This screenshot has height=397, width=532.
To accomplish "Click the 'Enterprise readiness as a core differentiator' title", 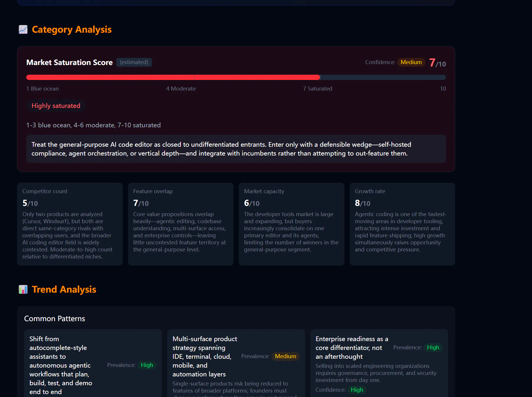I will tap(352, 348).
